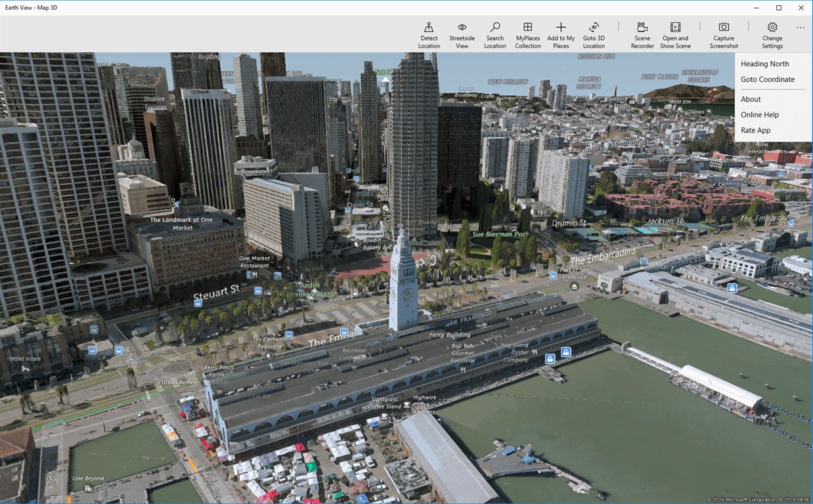Click the Hotel Vitale map label

pyautogui.click(x=26, y=359)
